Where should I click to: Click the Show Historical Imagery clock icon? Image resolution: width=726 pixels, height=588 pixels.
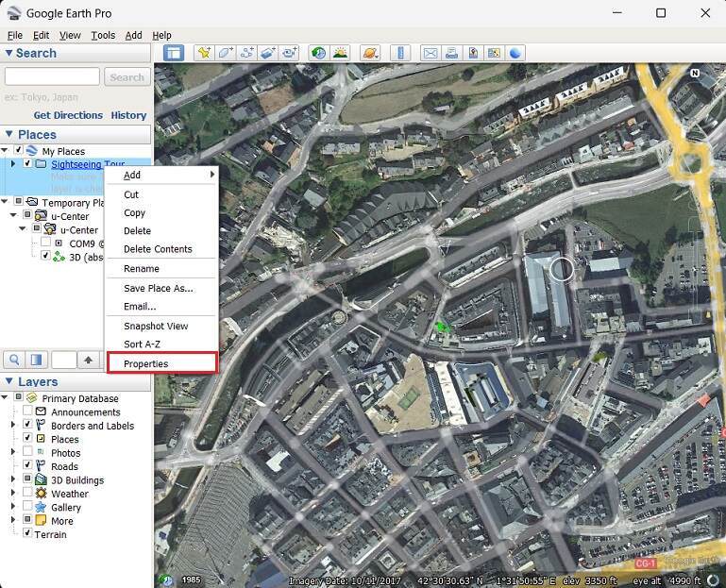(x=318, y=53)
